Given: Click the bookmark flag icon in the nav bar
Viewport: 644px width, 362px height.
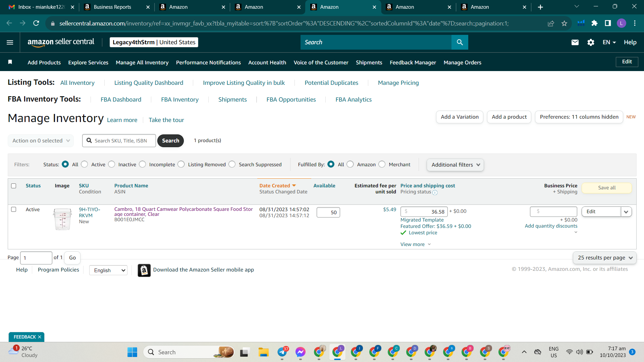Looking at the screenshot, I should click(x=10, y=62).
